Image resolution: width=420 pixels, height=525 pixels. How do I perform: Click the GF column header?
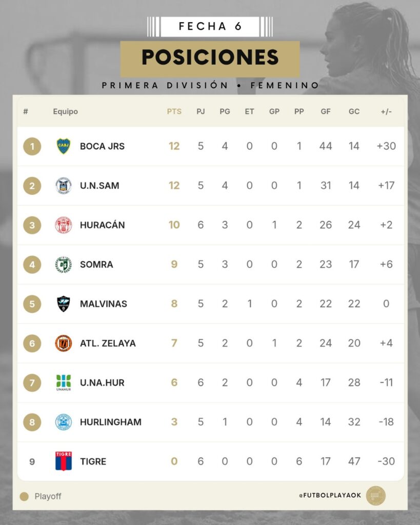[x=326, y=111]
